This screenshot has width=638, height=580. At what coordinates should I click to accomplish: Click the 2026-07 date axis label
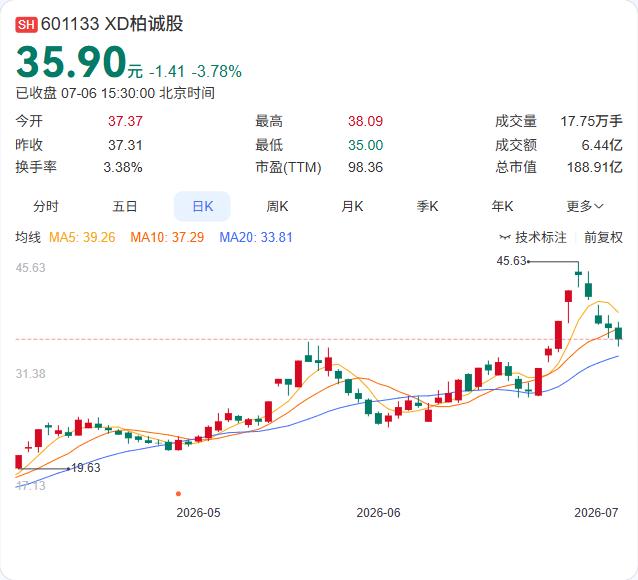pyautogui.click(x=596, y=512)
